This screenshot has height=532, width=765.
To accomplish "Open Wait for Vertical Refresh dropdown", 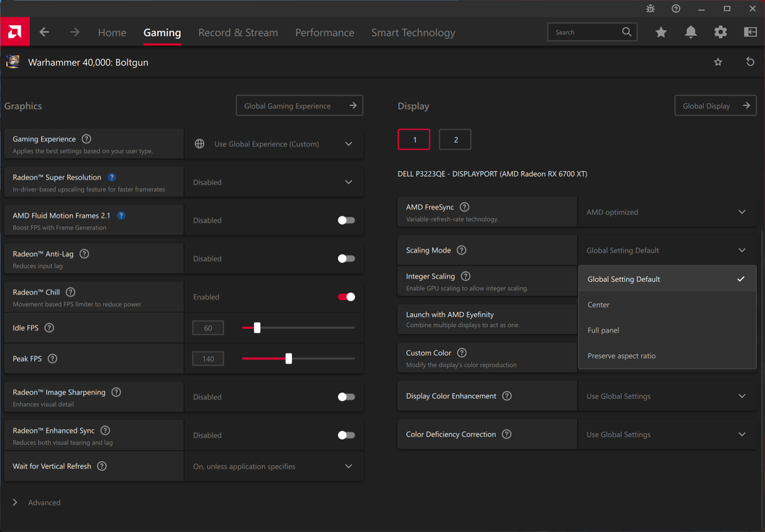I will pyautogui.click(x=273, y=466).
